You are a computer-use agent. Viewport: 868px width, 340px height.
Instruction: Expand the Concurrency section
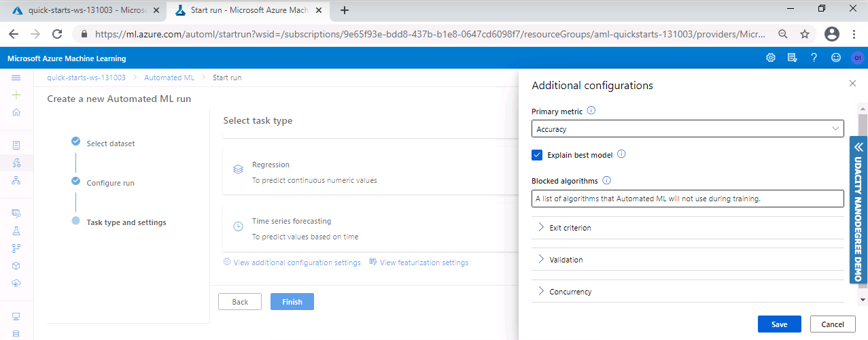pos(687,292)
